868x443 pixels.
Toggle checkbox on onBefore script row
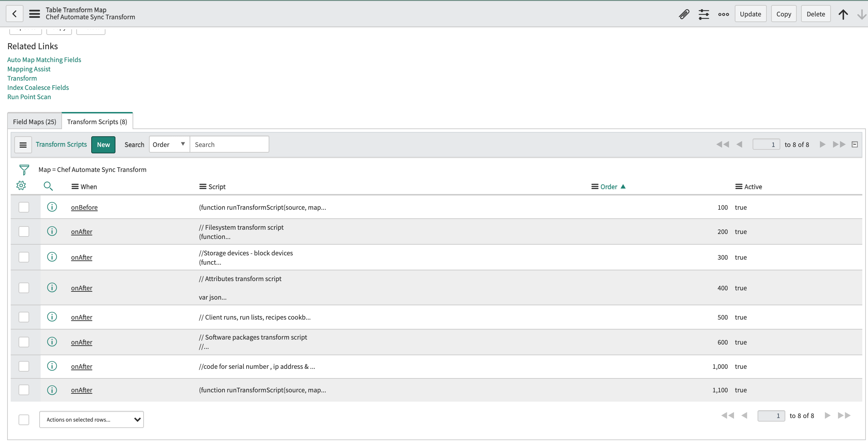[24, 207]
